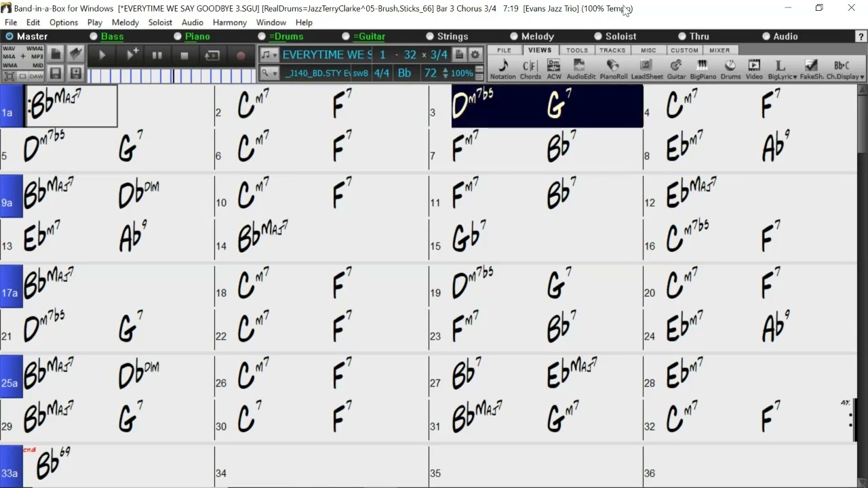Image resolution: width=868 pixels, height=488 pixels.
Task: Open the song memo icon
Action: coord(459,55)
